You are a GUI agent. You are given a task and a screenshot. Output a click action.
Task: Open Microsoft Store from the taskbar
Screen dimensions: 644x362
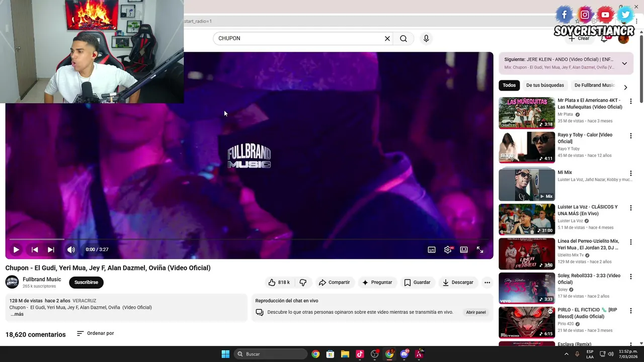pos(330,354)
